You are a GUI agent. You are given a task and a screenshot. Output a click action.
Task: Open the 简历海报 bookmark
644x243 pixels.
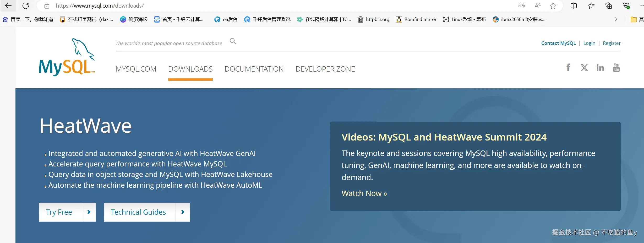tap(134, 19)
